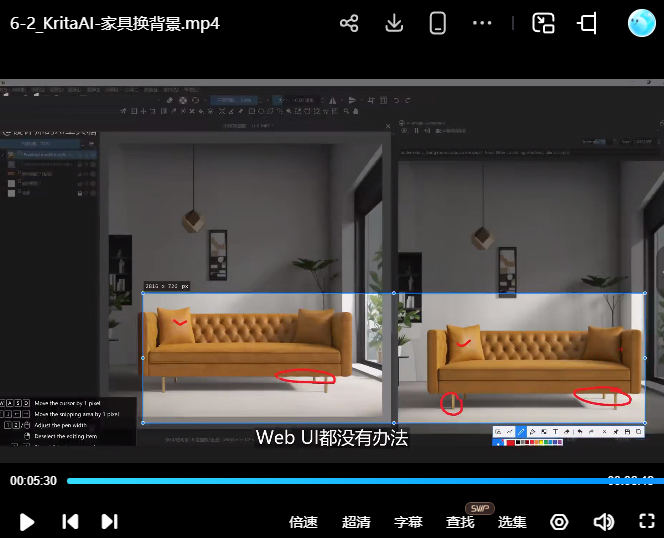The width and height of the screenshot is (664, 538).
Task: Open the mobile phone playback icon
Action: [437, 24]
